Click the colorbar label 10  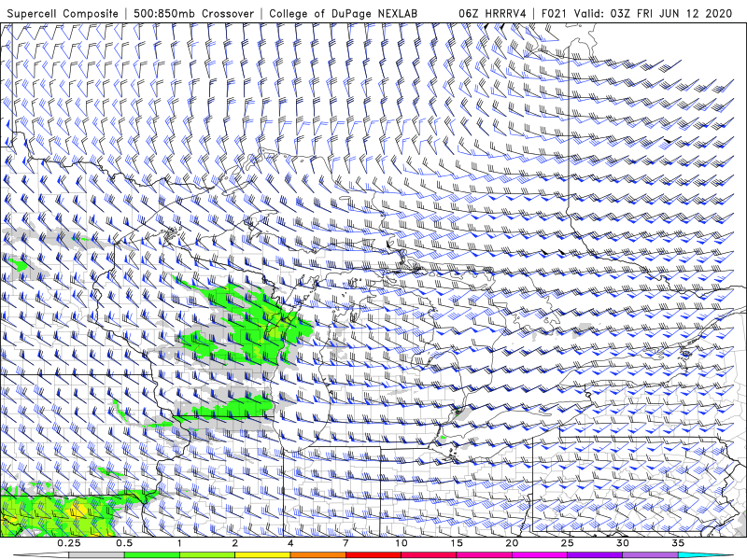(402, 543)
